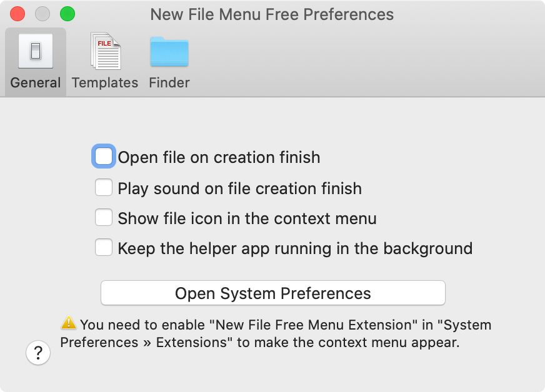545x392 pixels.
Task: Select the Finder pane icon
Action: coord(169,61)
